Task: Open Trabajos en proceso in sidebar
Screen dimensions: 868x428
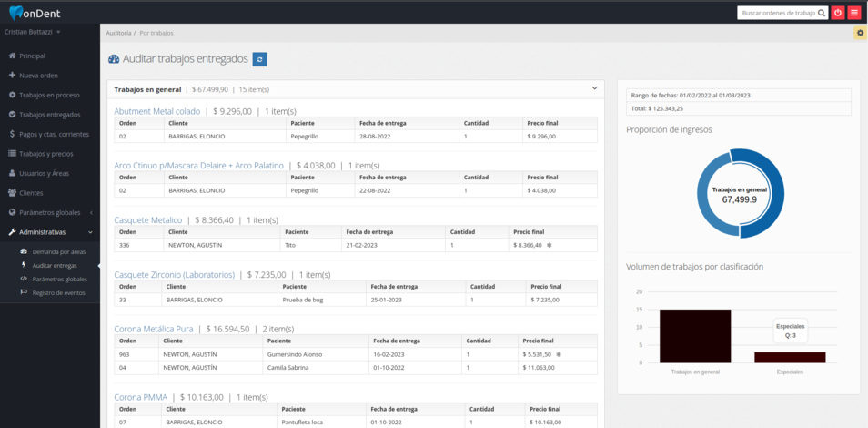Action: (49, 95)
